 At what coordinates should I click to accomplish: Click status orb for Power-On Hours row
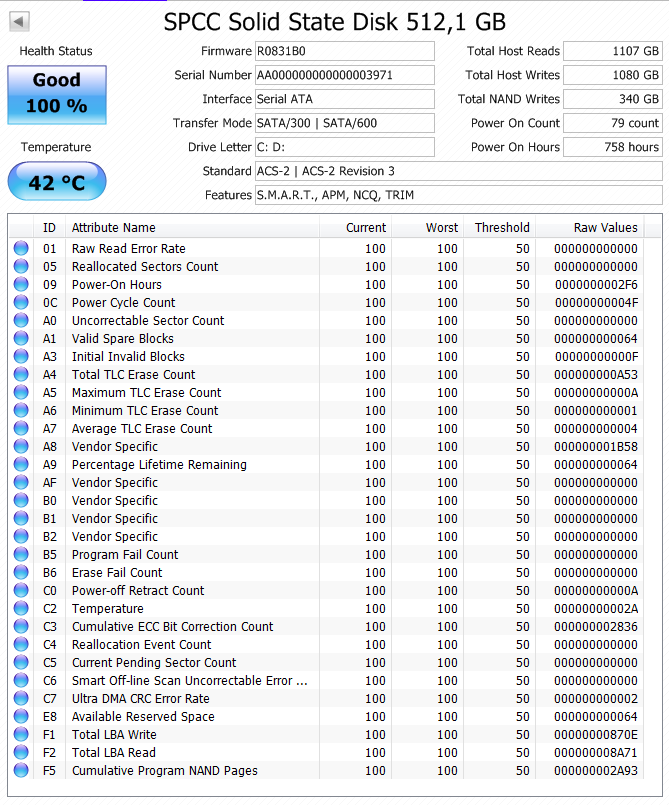[x=21, y=284]
